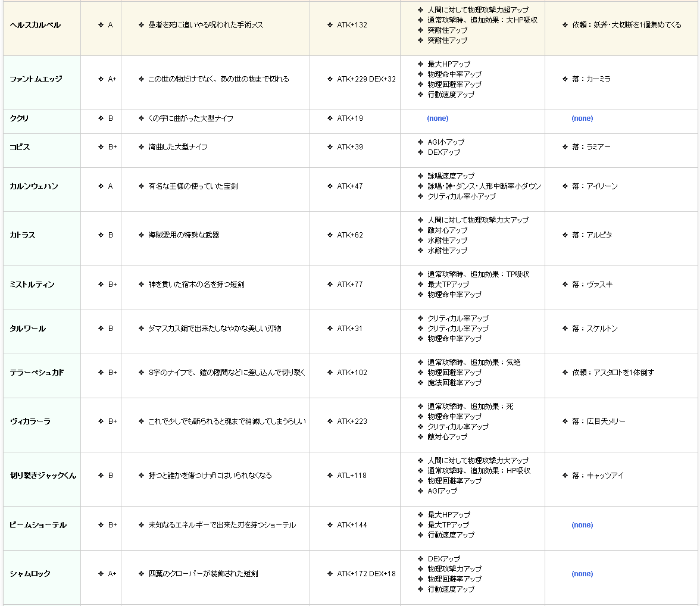Click the コピス weapon name
This screenshot has height=606, width=700.
coord(20,147)
